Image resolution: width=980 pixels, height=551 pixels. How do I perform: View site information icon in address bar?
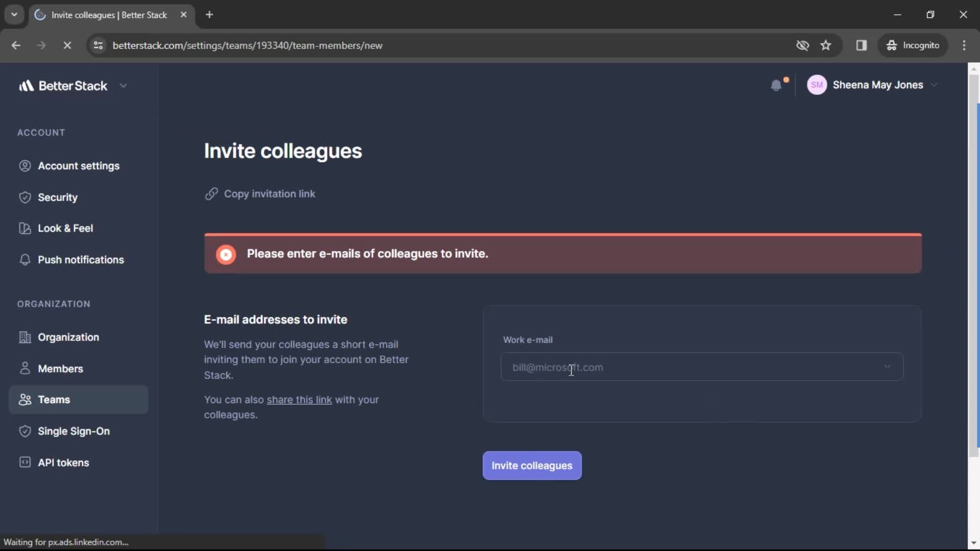[98, 45]
